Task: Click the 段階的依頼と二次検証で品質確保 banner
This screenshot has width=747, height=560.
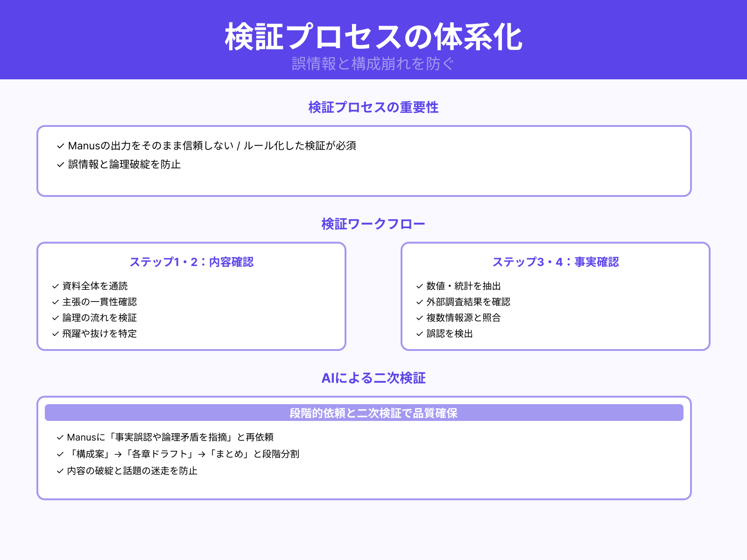Action: 373,413
